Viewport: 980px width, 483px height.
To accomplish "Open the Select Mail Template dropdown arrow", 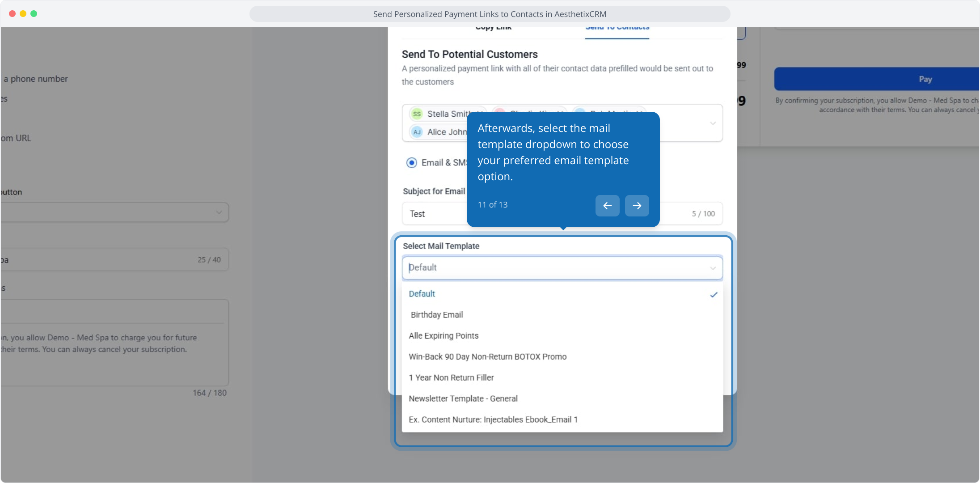I will tap(713, 268).
